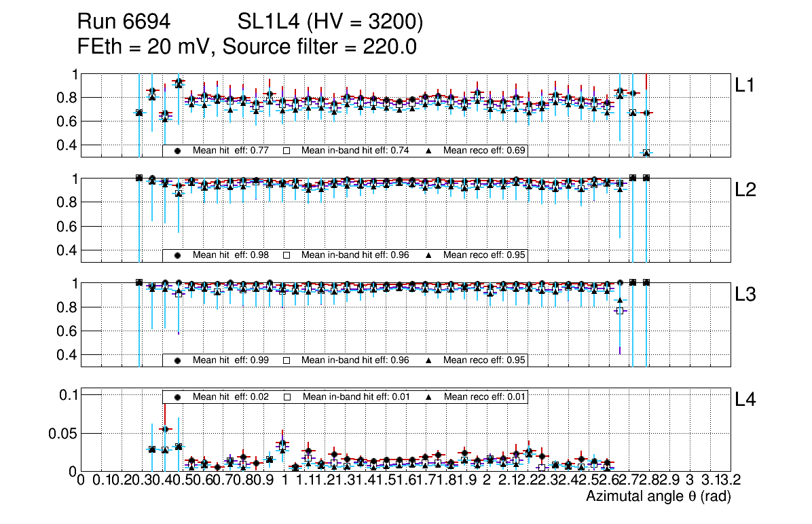Select the L3 panel label
The width and height of the screenshot is (812, 524).
pyautogui.click(x=745, y=295)
